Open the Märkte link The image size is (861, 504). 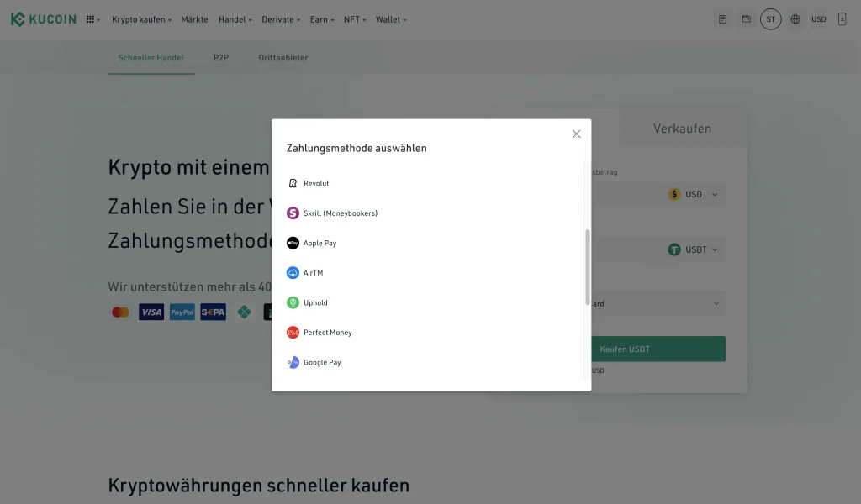coord(194,19)
